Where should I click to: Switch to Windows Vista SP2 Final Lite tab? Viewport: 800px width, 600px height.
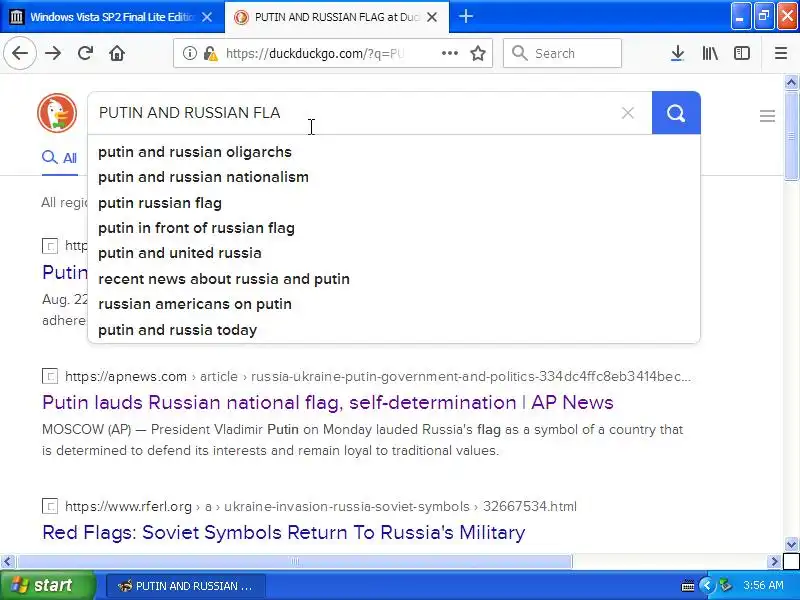(x=112, y=17)
